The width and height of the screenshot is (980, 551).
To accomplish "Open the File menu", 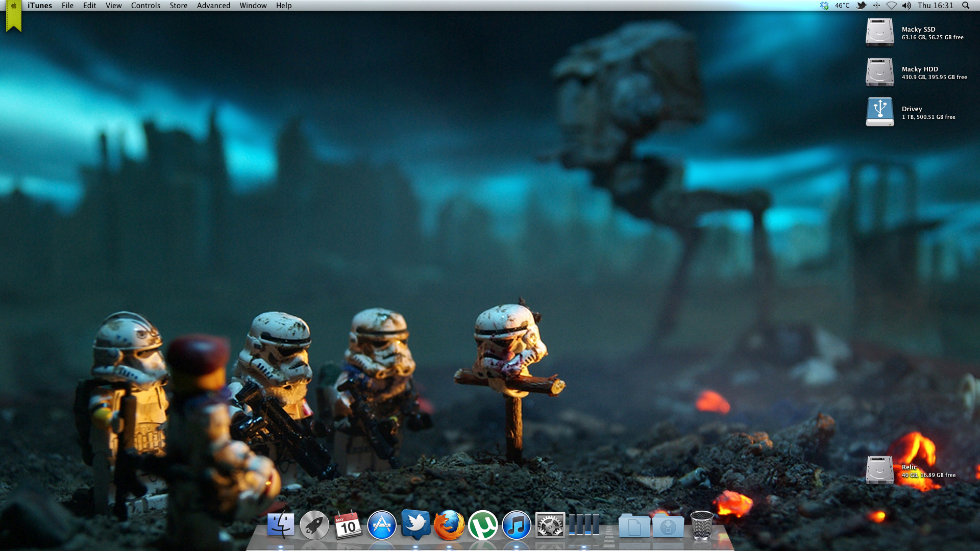I will point(67,6).
